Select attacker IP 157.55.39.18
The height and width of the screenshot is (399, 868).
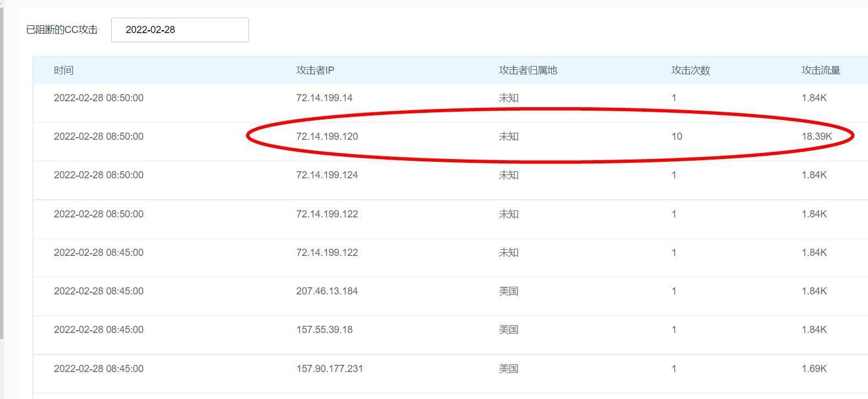tap(324, 330)
